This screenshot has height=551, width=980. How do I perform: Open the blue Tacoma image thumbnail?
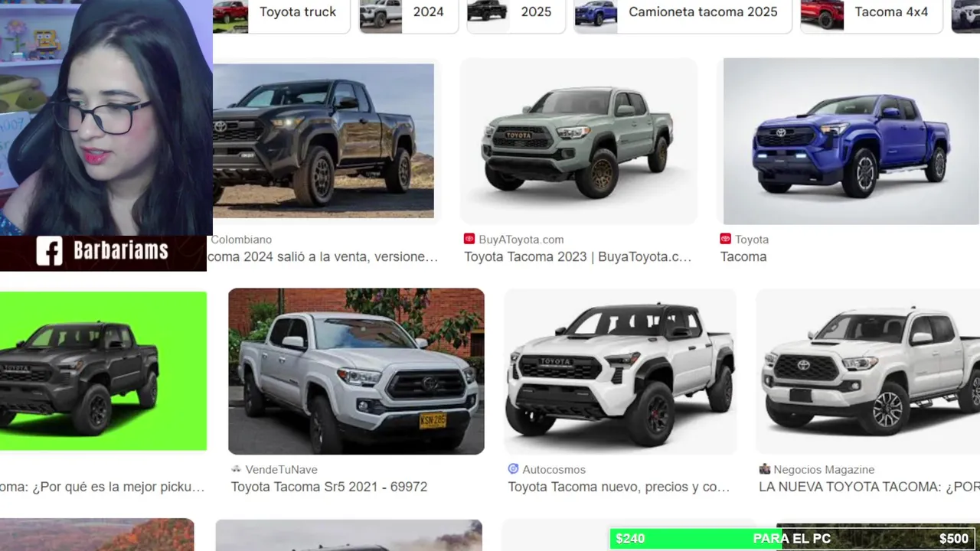pyautogui.click(x=851, y=142)
